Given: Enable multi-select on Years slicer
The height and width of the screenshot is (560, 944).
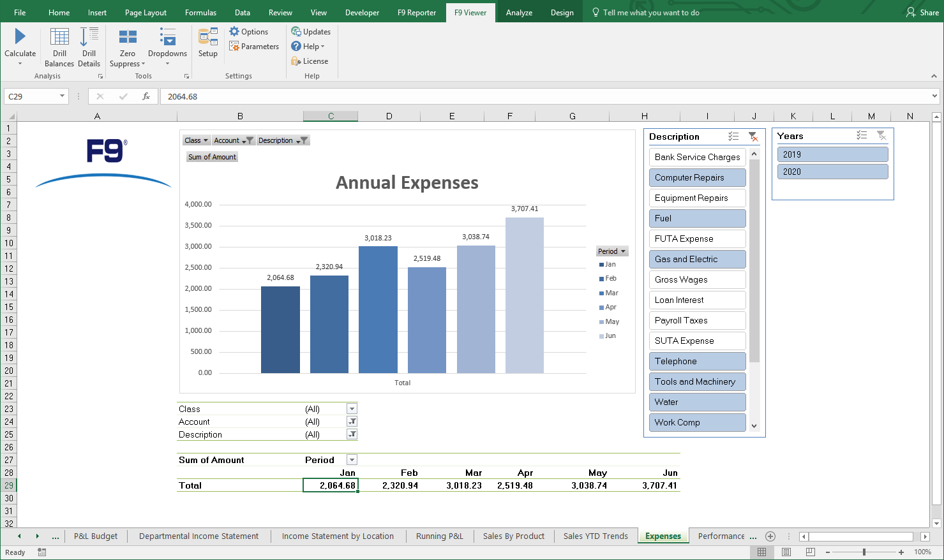Looking at the screenshot, I should point(862,136).
